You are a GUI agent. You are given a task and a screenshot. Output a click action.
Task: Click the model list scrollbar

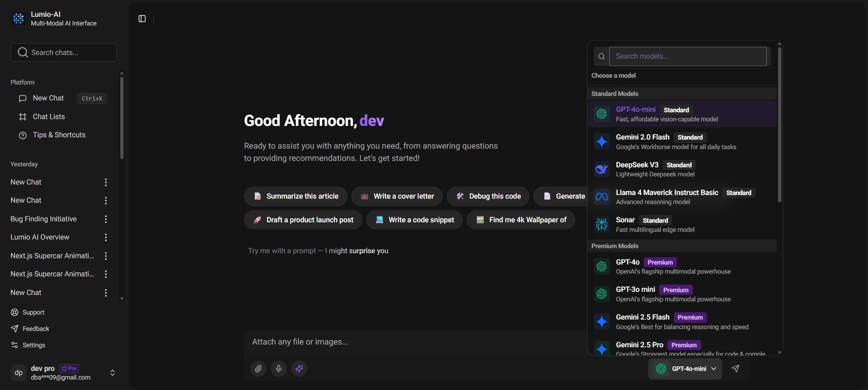(779, 125)
